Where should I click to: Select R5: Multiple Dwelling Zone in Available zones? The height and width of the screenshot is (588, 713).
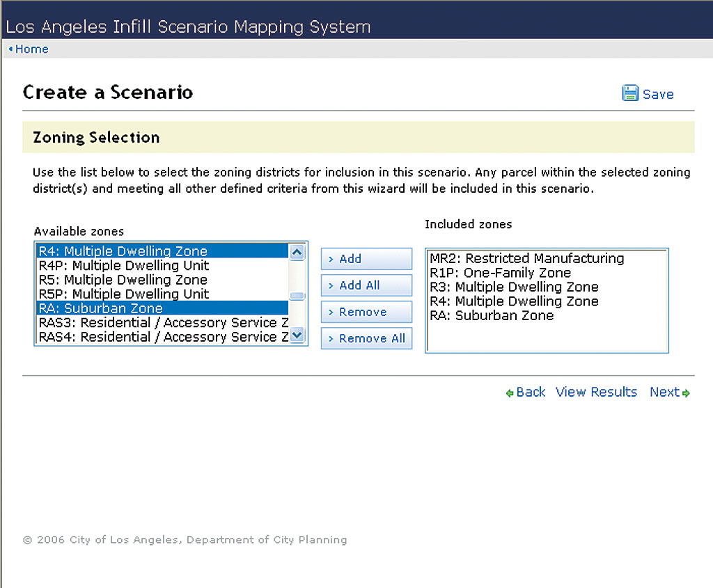pyautogui.click(x=123, y=280)
